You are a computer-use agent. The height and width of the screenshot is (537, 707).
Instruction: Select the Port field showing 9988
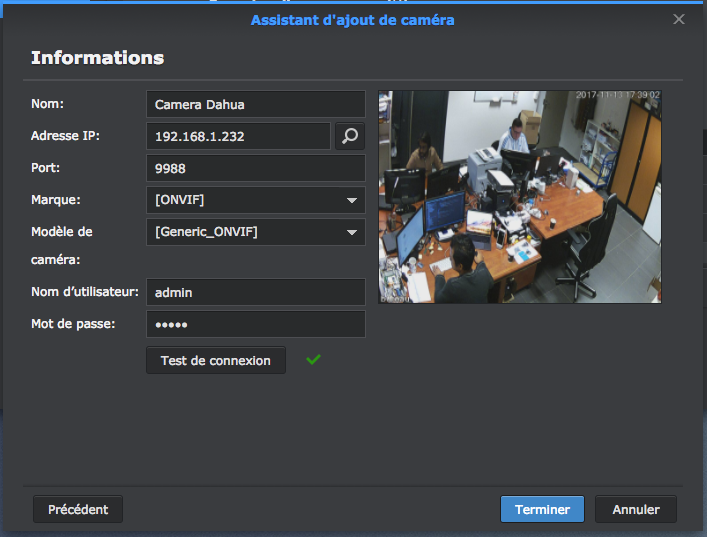pos(255,168)
